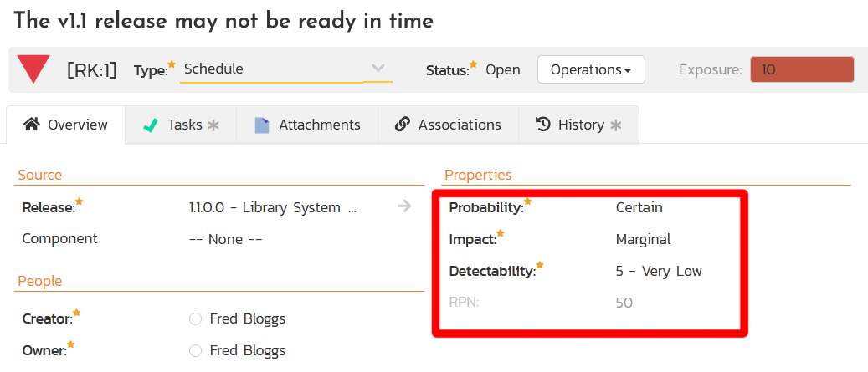Click the Detectability value 5 - Very Low
Viewport: 868px width, 372px height.
[x=658, y=271]
